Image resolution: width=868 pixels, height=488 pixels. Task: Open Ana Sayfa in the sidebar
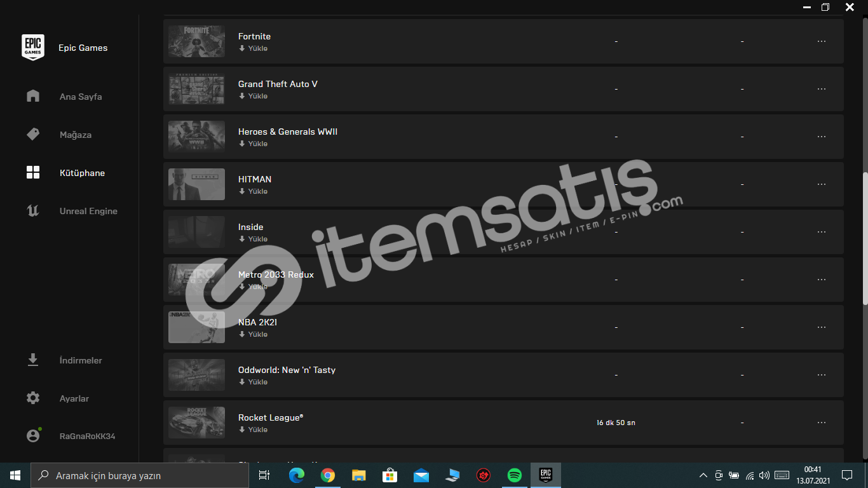point(81,97)
